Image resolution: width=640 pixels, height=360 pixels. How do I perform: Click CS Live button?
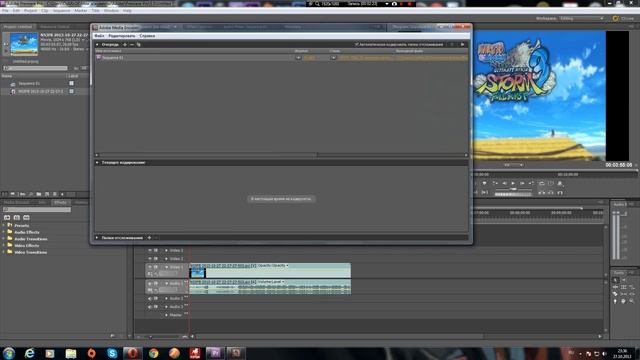pos(623,18)
